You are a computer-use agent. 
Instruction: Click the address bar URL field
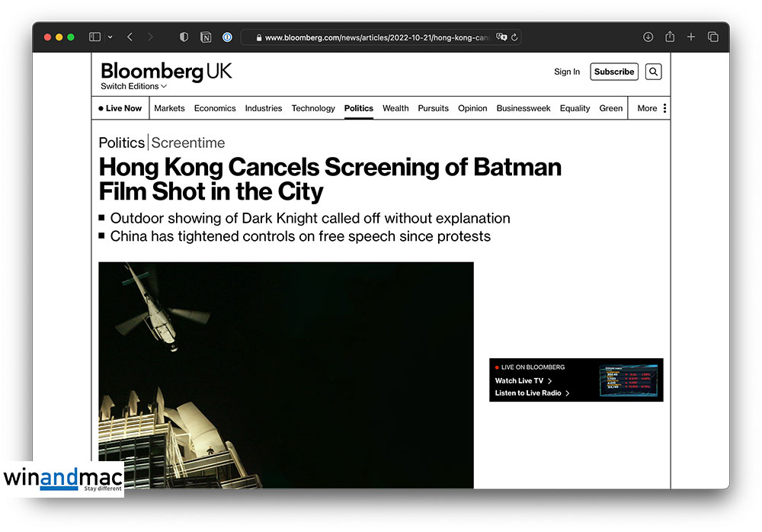point(376,37)
